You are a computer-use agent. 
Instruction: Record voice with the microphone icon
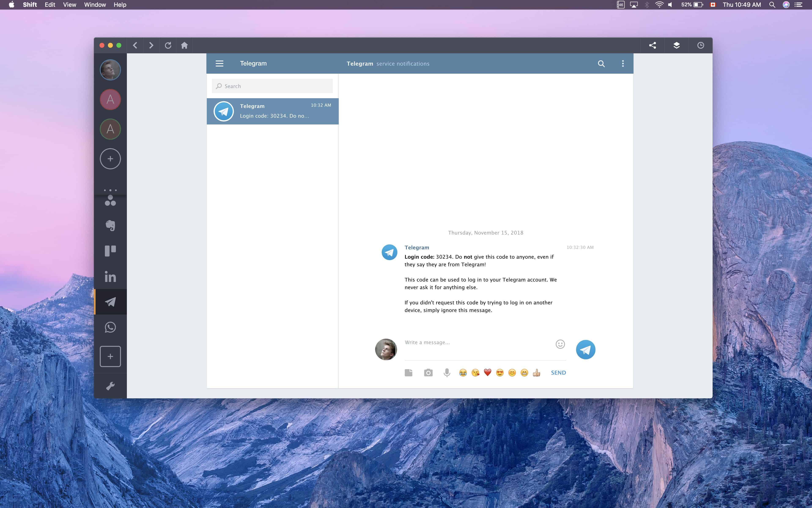(x=447, y=373)
